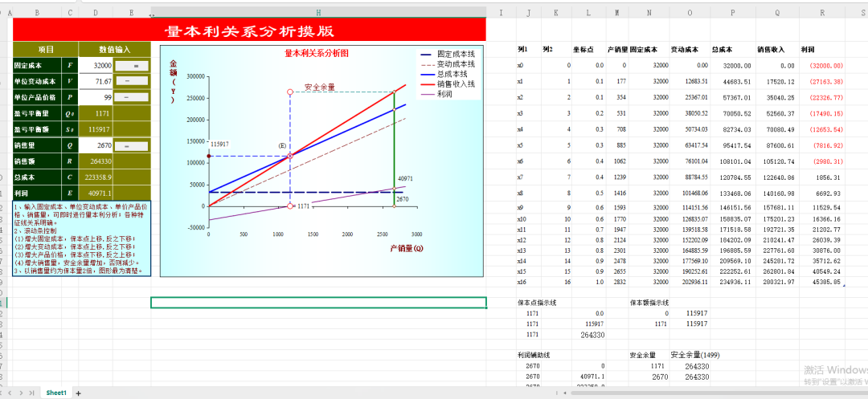Click the 量本利关系分析摸版 title banner
The width and height of the screenshot is (868, 399).
pos(249,29)
